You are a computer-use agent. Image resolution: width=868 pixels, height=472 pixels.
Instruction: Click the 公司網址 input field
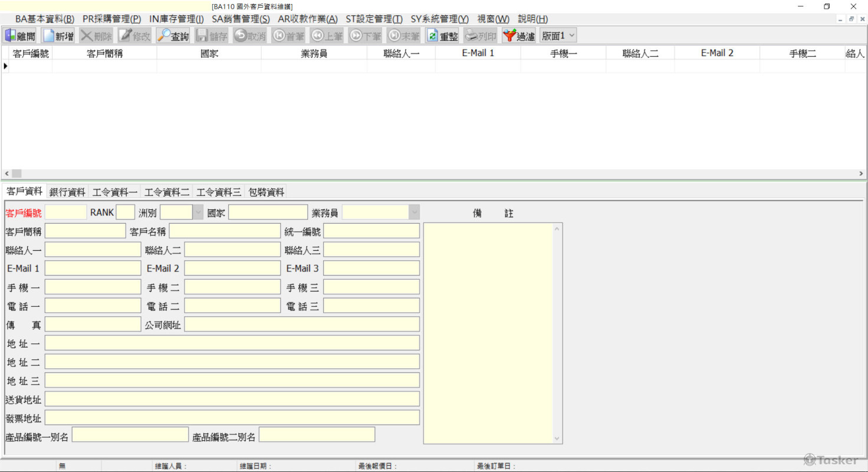coord(302,324)
